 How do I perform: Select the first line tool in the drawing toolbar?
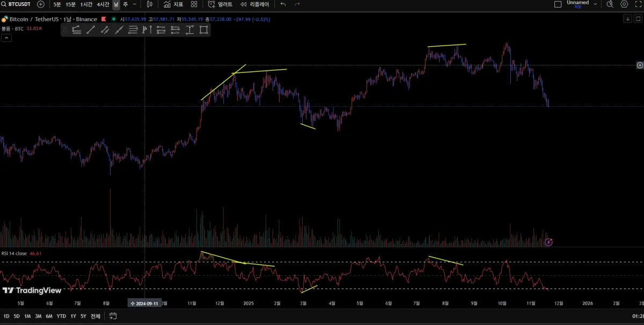76,30
